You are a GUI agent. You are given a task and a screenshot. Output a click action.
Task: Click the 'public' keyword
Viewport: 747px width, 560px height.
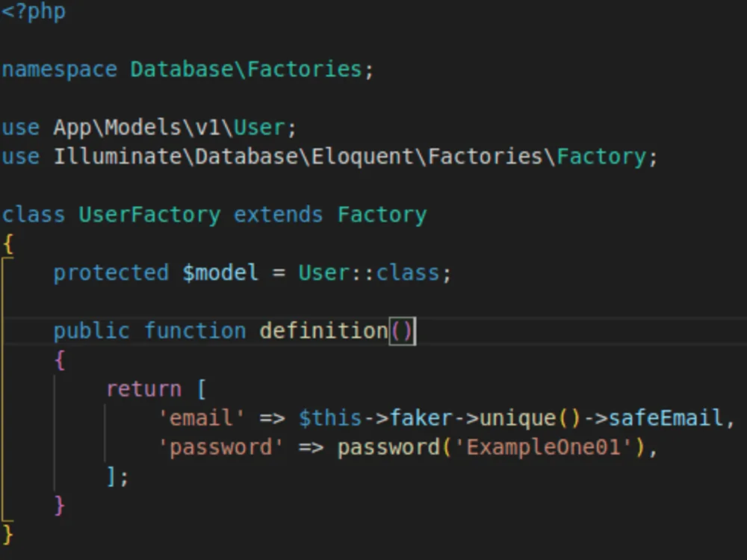[x=91, y=331]
